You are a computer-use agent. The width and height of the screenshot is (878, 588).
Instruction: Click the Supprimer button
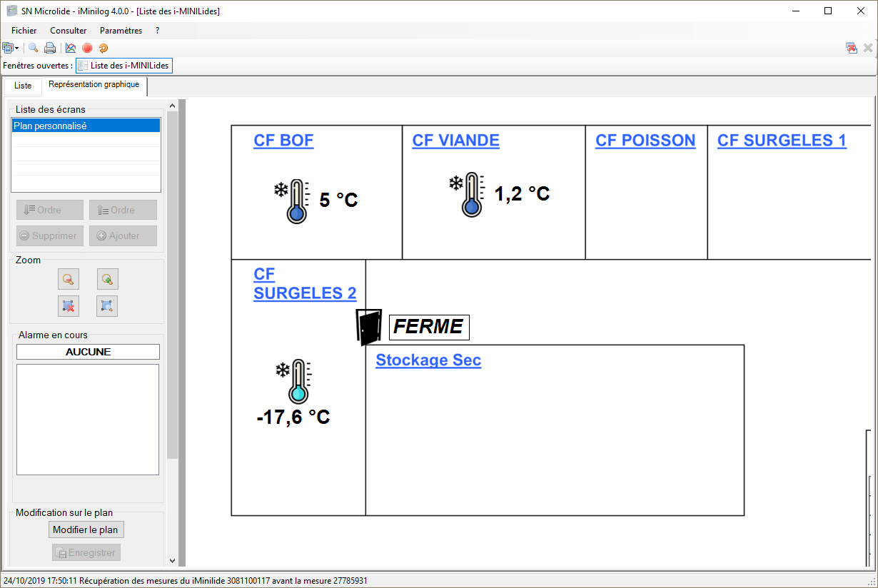point(50,235)
